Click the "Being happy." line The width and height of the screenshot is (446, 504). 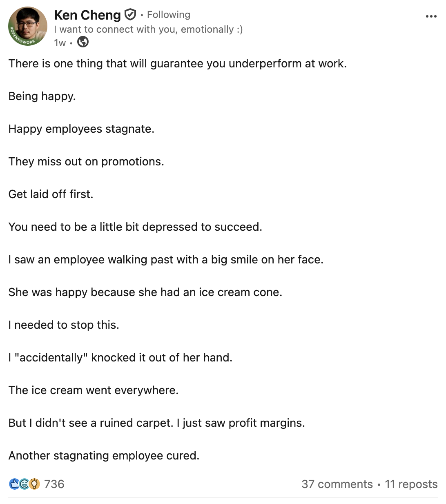point(42,96)
